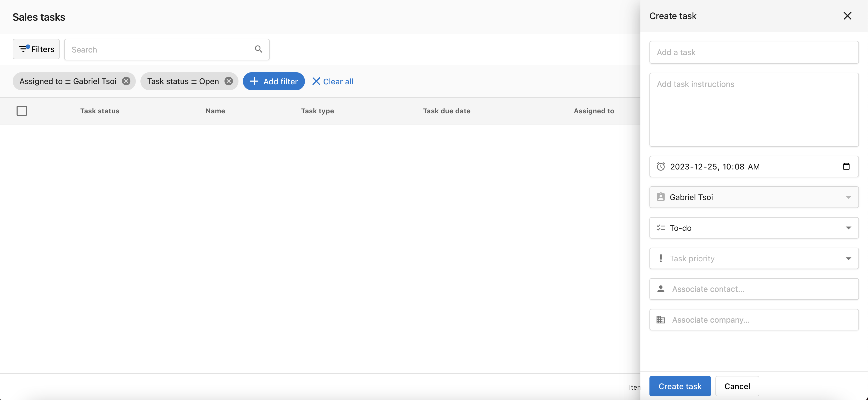Click the Create task button
The width and height of the screenshot is (868, 400).
click(x=680, y=386)
